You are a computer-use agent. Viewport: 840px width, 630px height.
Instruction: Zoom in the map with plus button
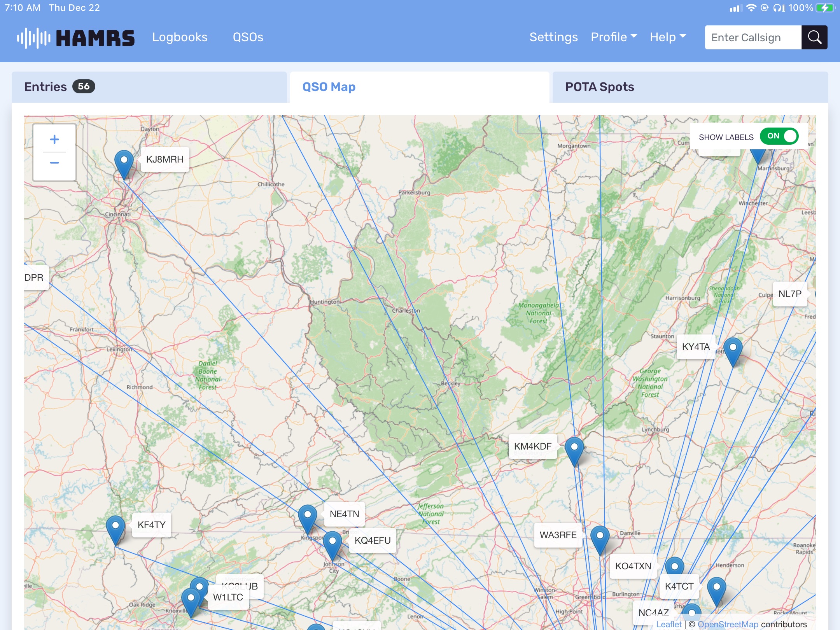[54, 139]
